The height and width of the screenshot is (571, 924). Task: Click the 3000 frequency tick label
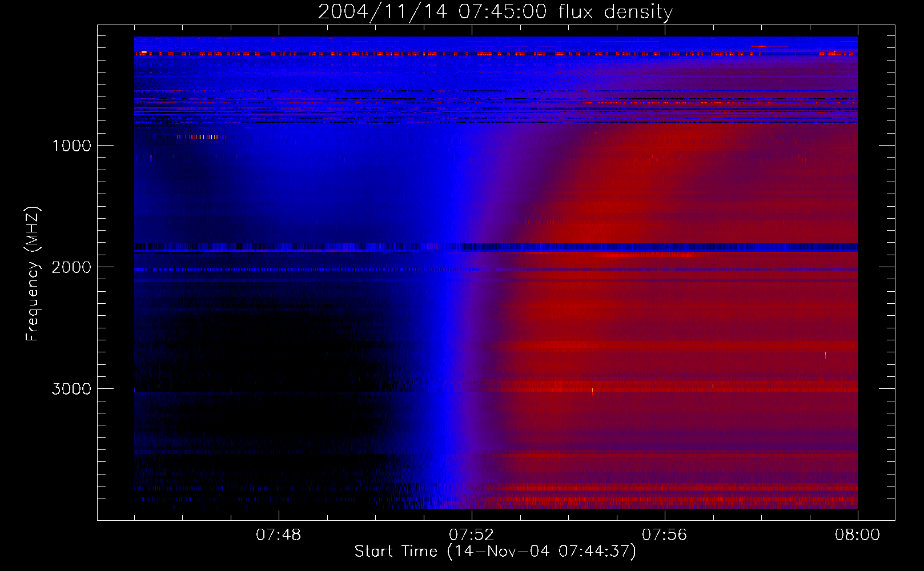pos(71,389)
